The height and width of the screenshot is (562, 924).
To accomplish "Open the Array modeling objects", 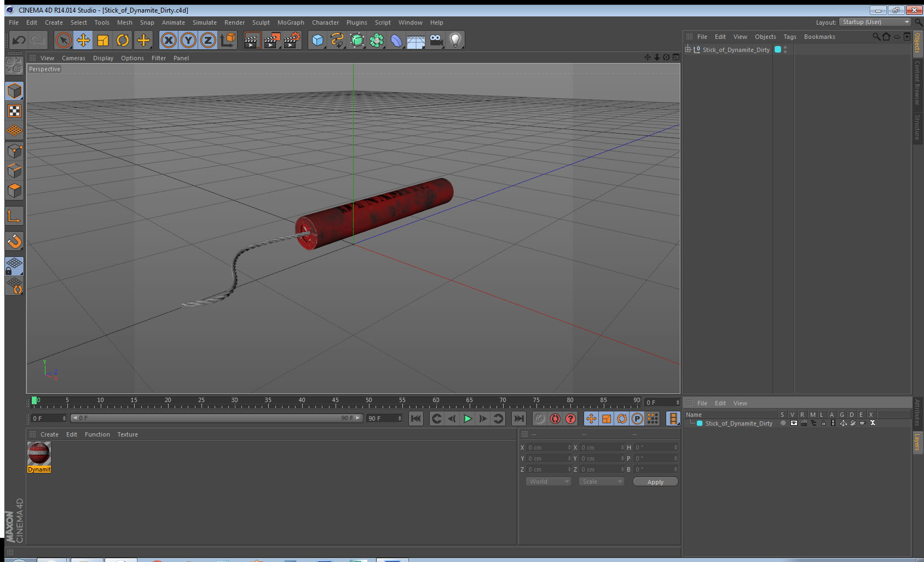I will [377, 40].
